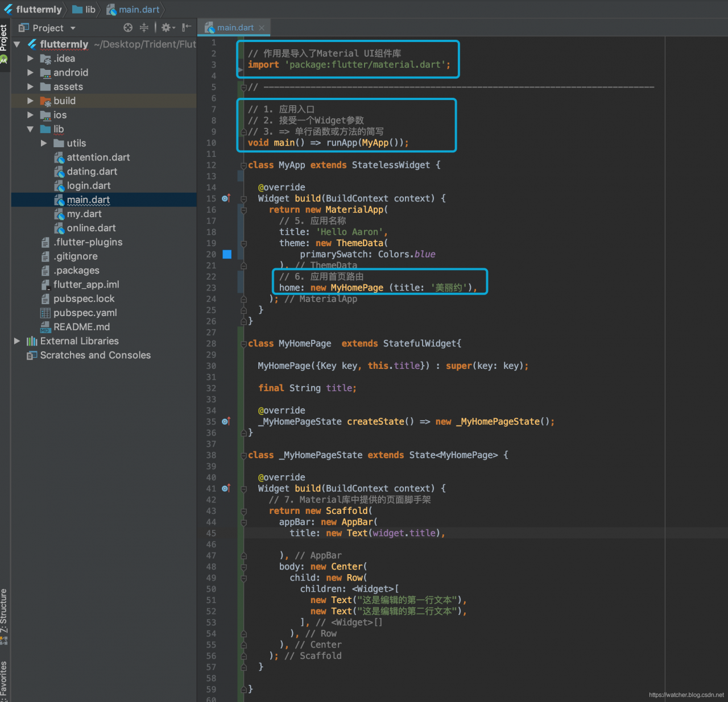
Task: Click fluttermly in the breadcrumb bar
Action: [x=39, y=9]
